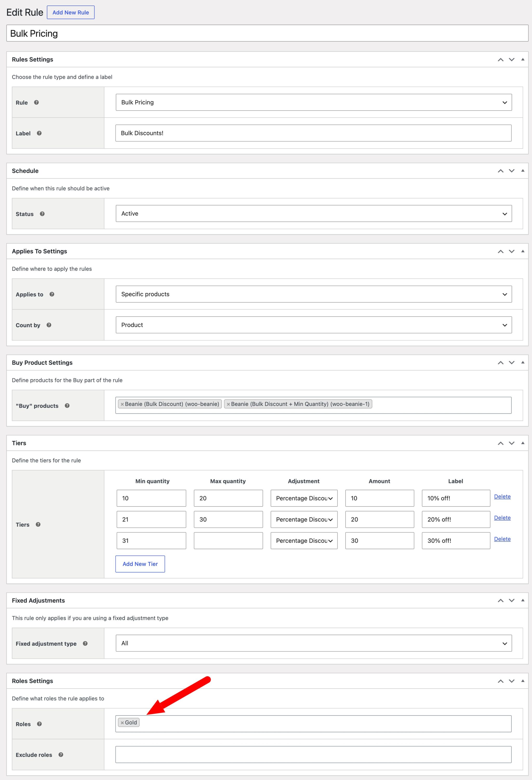
Task: Collapse the Schedule panel
Action: tap(523, 170)
